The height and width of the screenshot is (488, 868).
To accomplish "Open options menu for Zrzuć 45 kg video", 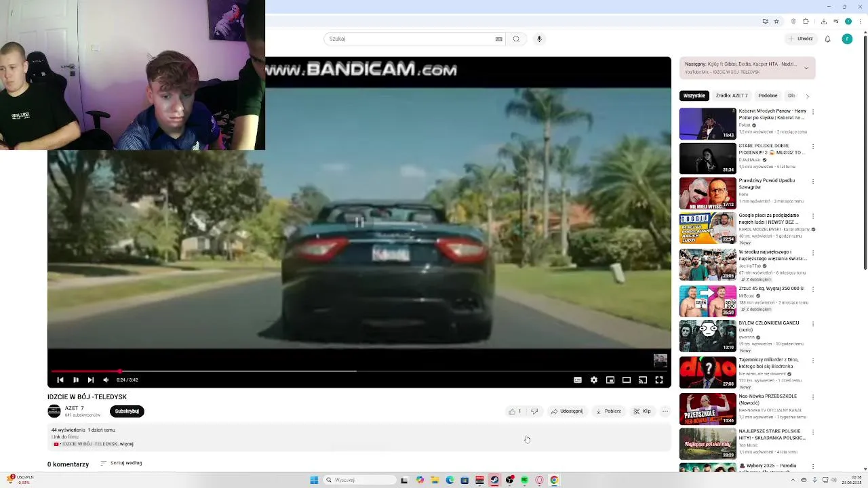I will coord(813,289).
